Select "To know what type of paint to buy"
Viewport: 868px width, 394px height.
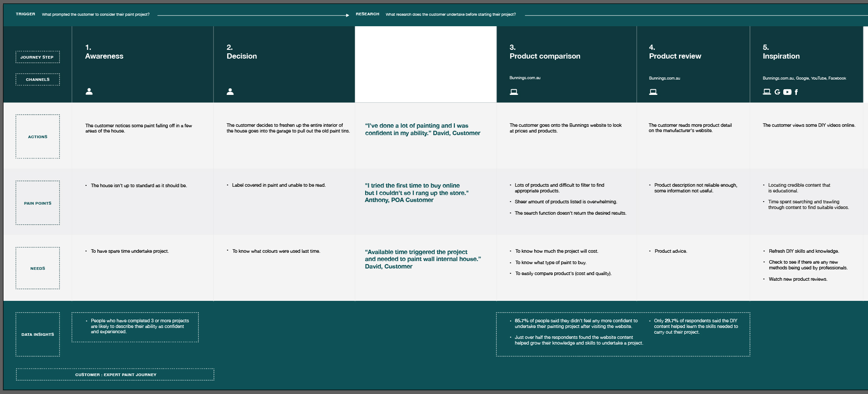pos(550,262)
